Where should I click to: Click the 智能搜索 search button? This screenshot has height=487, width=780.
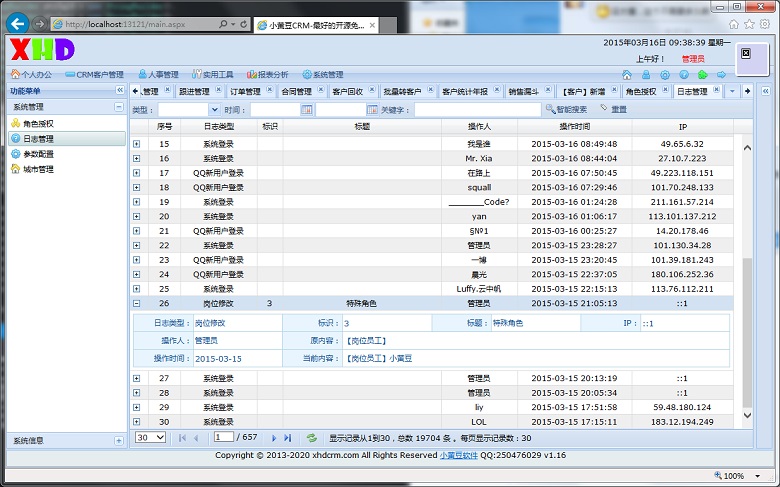566,109
